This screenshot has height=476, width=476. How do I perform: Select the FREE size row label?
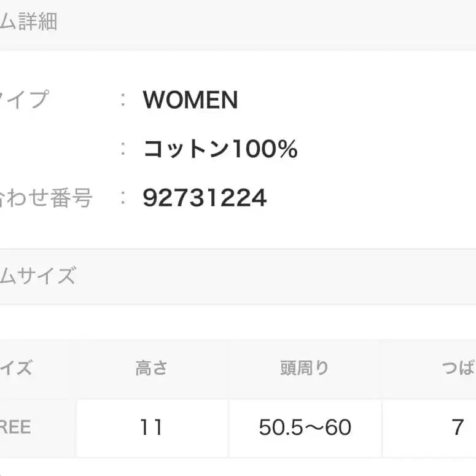coord(16,427)
